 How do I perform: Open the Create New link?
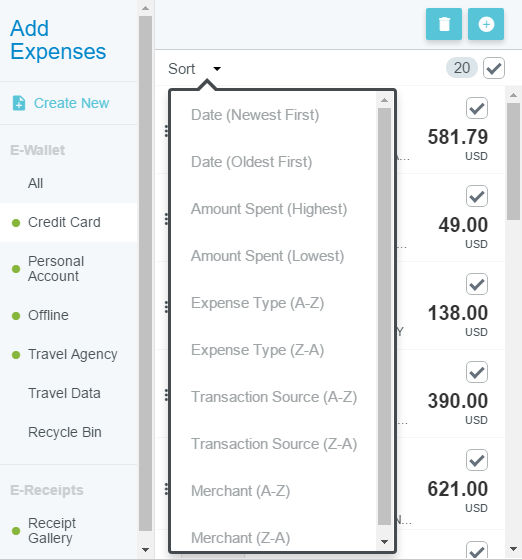(x=71, y=103)
